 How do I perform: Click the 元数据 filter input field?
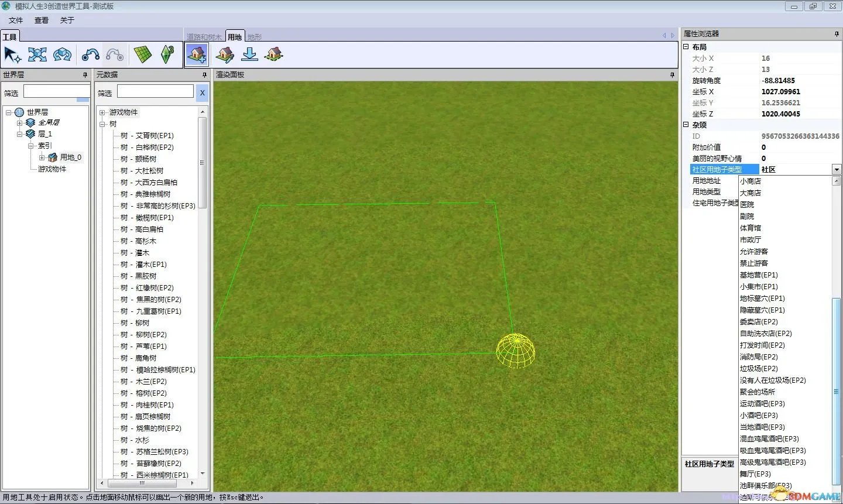pos(155,91)
